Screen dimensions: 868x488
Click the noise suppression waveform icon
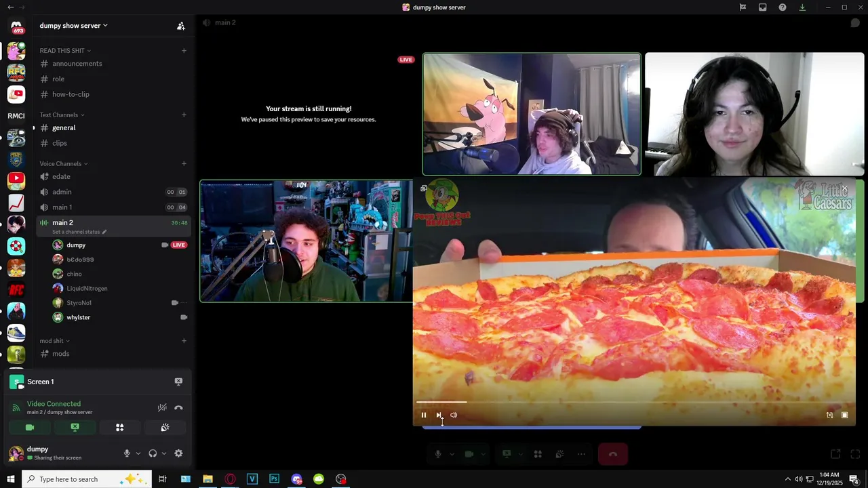pyautogui.click(x=162, y=407)
